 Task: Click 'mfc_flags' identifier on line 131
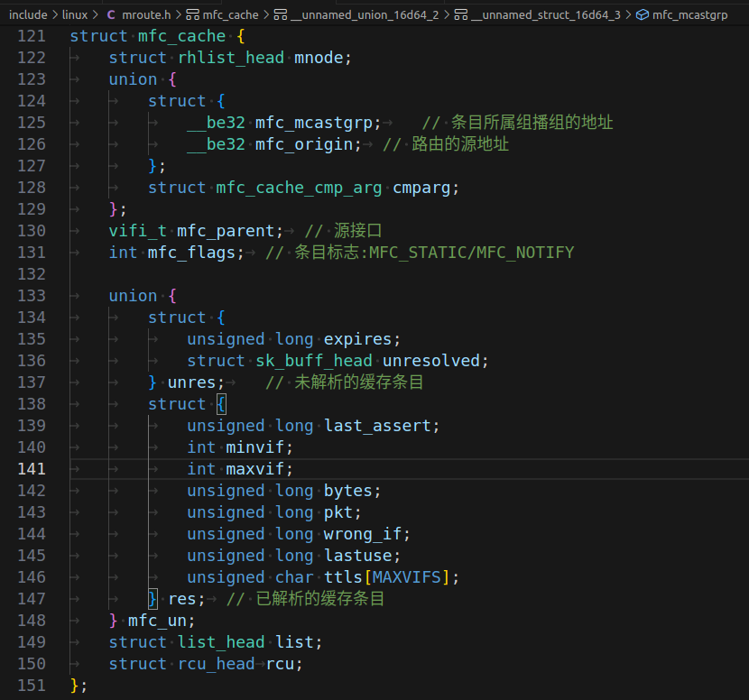[x=191, y=253]
